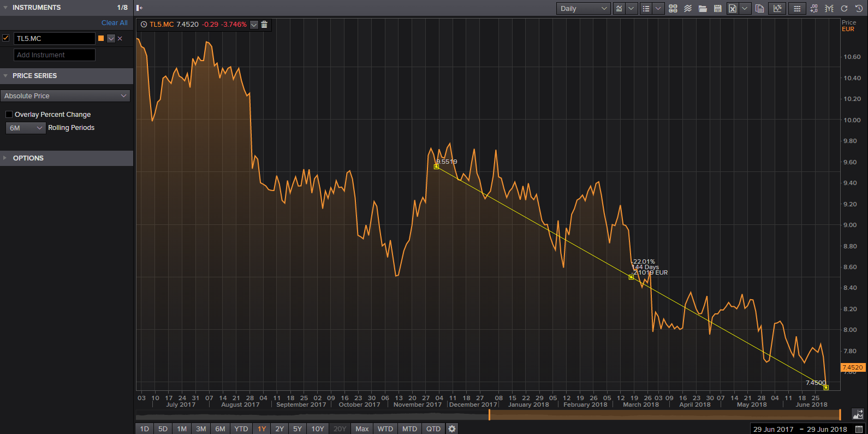Image resolution: width=868 pixels, height=434 pixels.
Task: Click the four-circles grid icon in toolbar
Action: (x=673, y=8)
